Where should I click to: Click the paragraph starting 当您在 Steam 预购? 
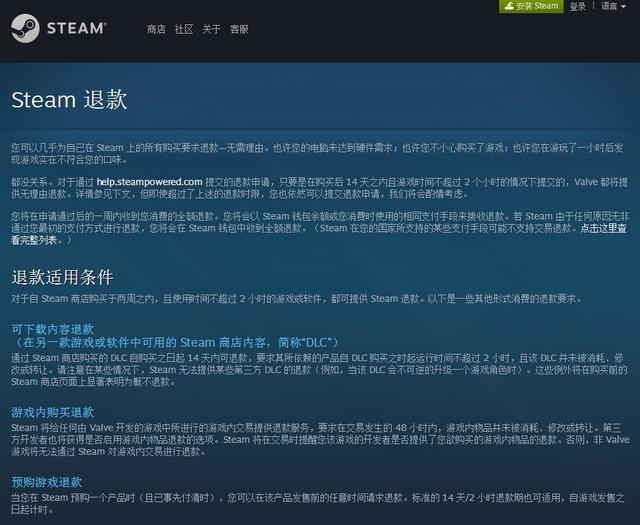point(318,503)
